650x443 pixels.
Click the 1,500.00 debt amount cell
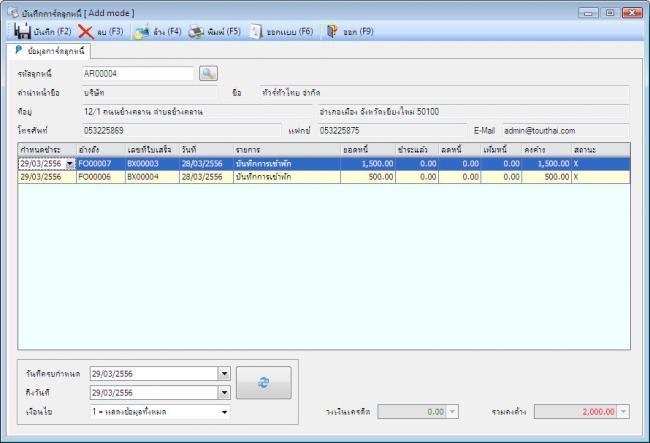click(x=368, y=164)
